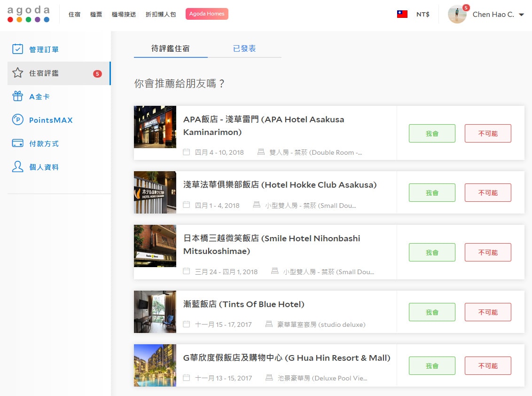532x396 pixels.
Task: Open the NT$ currency selector
Action: coord(423,14)
